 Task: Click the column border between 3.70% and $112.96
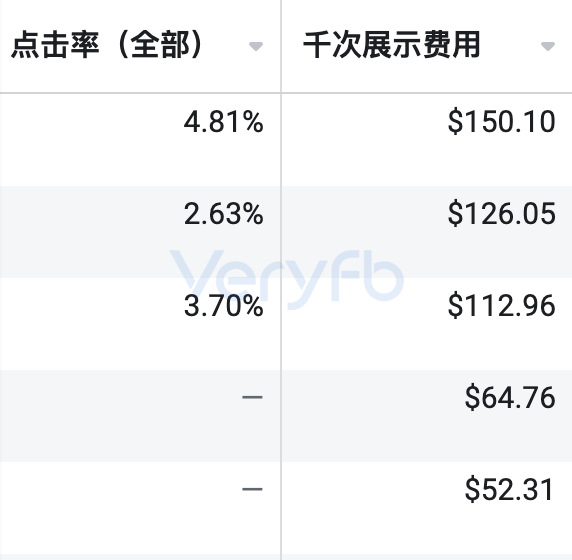281,324
